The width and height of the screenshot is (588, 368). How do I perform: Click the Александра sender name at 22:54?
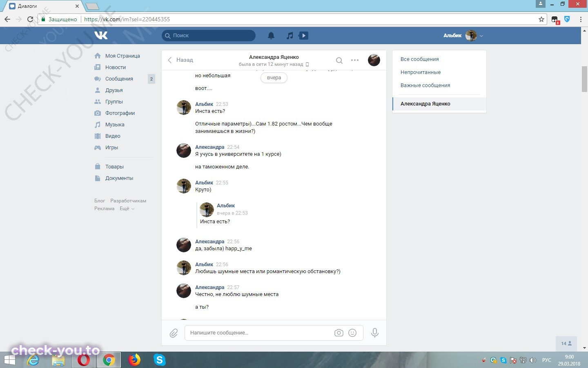click(x=209, y=147)
